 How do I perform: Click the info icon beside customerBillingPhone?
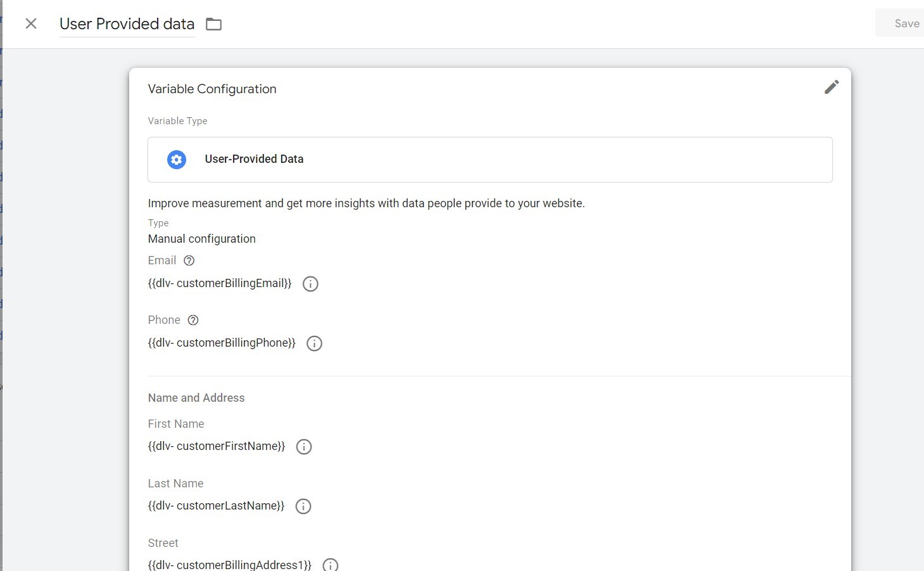click(314, 343)
